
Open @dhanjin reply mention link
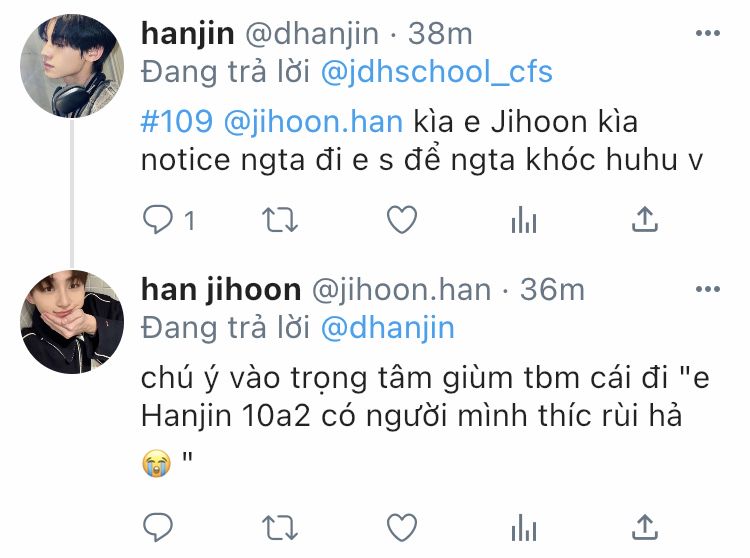[x=387, y=328]
